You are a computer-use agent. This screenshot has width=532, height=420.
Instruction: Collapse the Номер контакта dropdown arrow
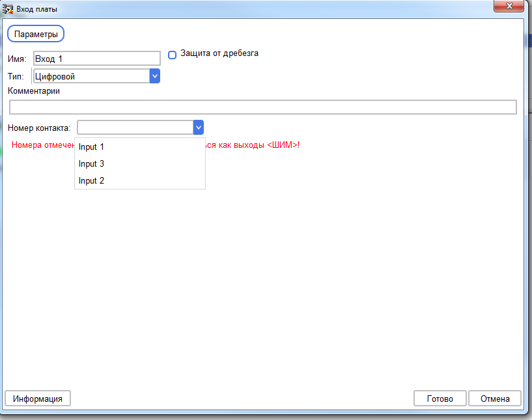[x=199, y=128]
